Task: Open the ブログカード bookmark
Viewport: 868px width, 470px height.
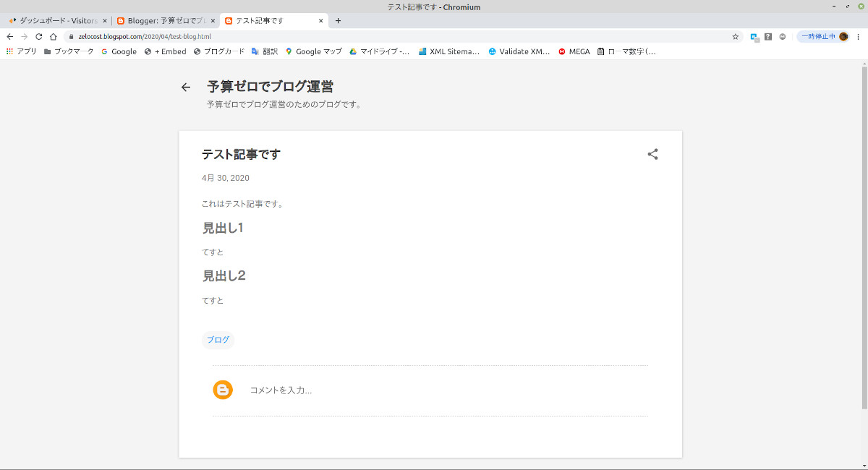Action: (219, 51)
